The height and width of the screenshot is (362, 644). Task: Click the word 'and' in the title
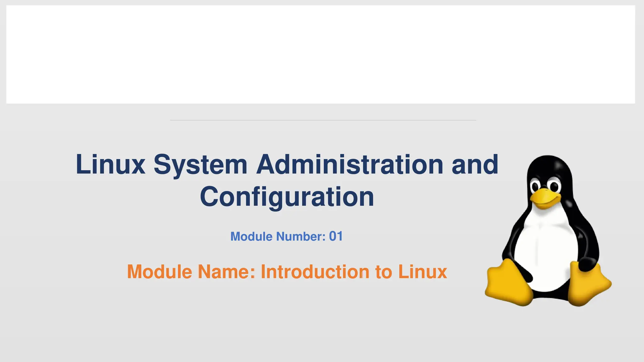(x=475, y=164)
